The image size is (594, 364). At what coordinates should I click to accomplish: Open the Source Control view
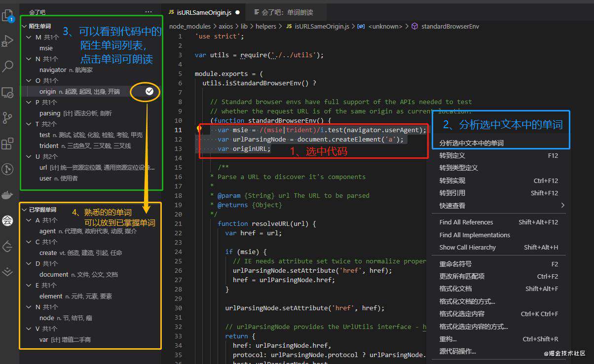point(8,118)
